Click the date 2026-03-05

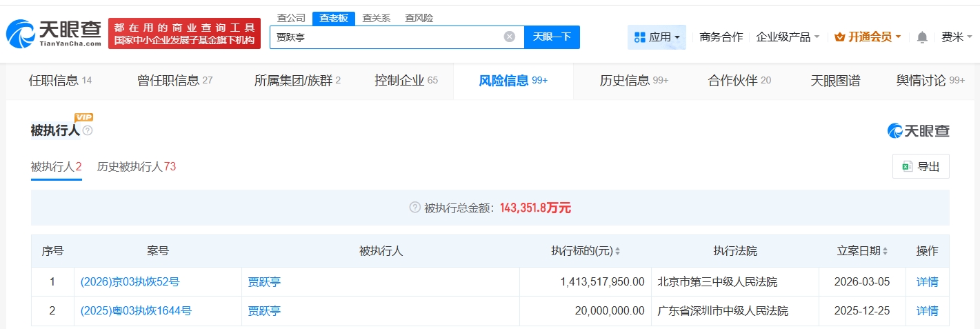862,281
